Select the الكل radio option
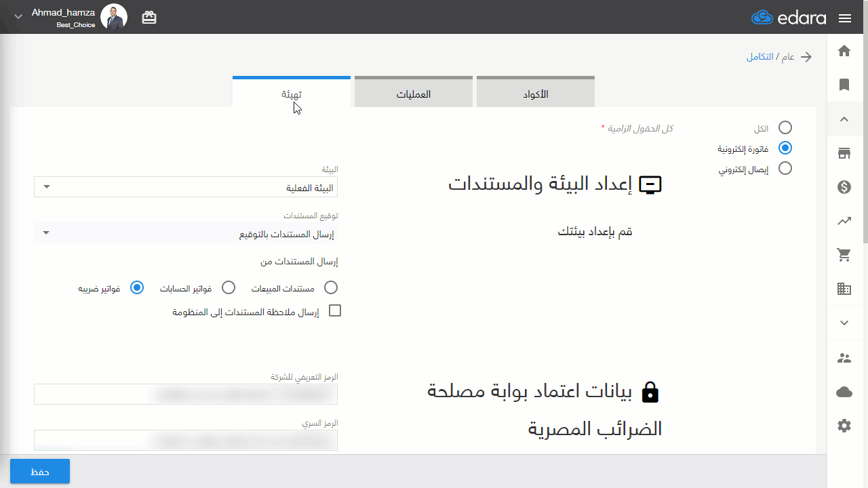The height and width of the screenshot is (488, 868). pos(785,127)
